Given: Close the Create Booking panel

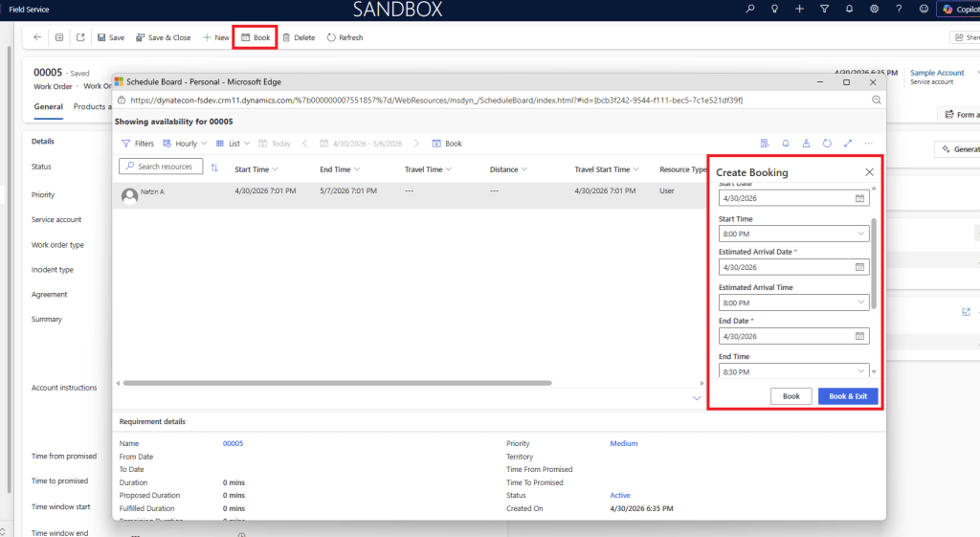Looking at the screenshot, I should (869, 172).
